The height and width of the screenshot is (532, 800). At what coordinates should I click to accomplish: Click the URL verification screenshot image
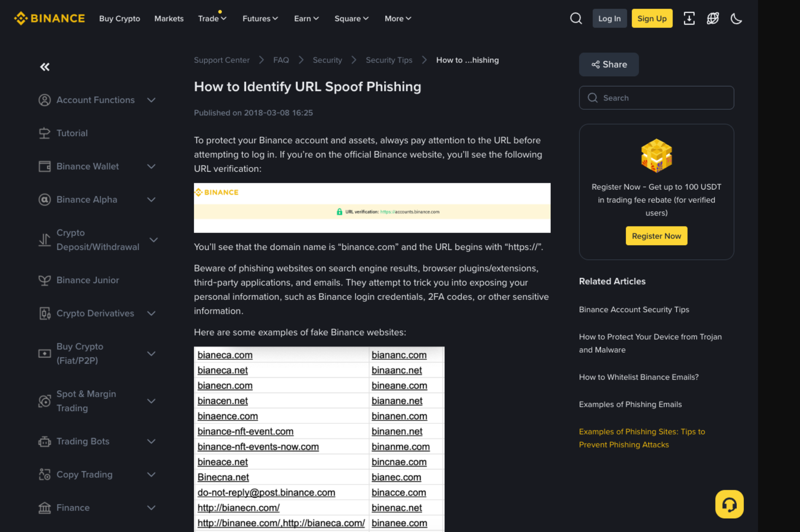click(372, 208)
